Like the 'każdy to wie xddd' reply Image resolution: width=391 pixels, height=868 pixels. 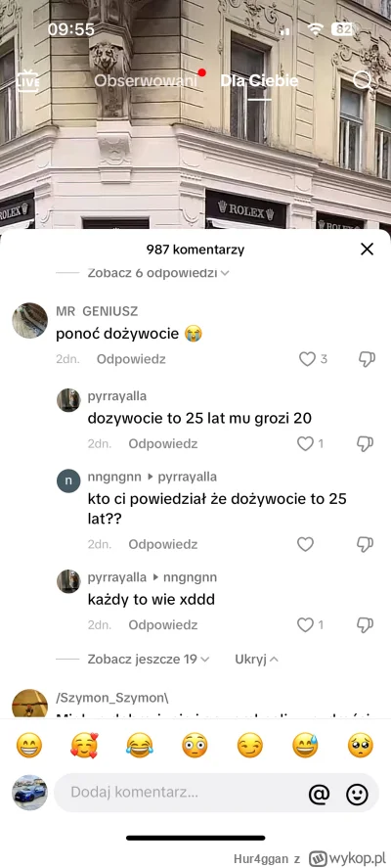click(x=305, y=625)
